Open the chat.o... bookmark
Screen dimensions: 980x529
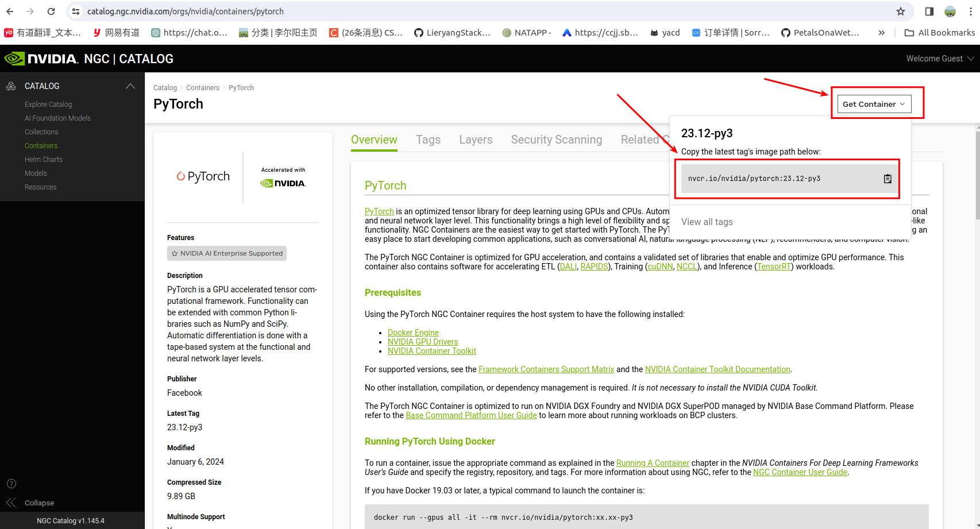tap(190, 33)
